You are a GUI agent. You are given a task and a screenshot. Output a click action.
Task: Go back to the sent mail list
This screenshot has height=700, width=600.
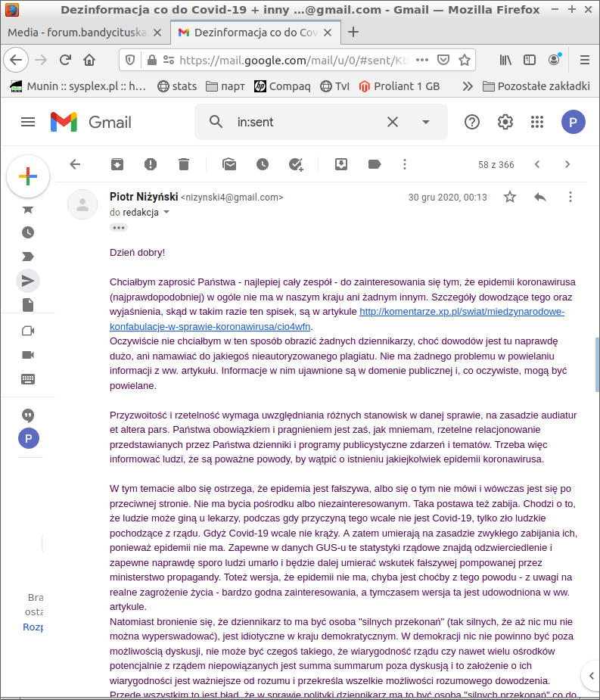coord(75,164)
